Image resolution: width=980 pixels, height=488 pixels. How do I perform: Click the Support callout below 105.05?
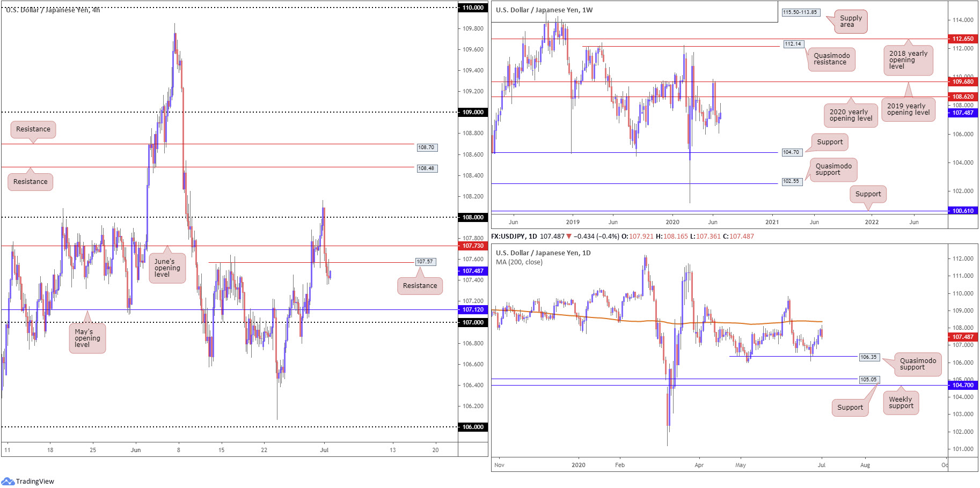[850, 408]
